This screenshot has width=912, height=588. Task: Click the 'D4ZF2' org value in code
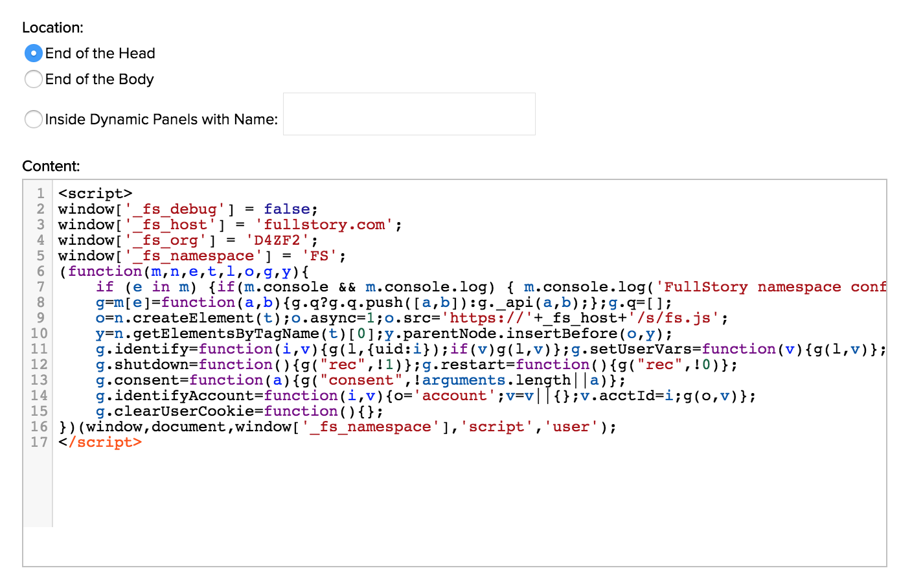click(x=277, y=240)
